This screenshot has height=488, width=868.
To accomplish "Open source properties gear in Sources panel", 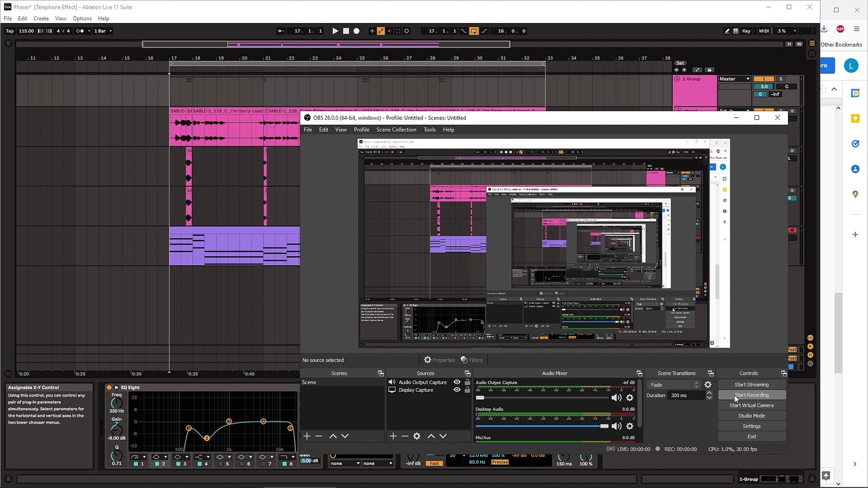I will [x=417, y=436].
